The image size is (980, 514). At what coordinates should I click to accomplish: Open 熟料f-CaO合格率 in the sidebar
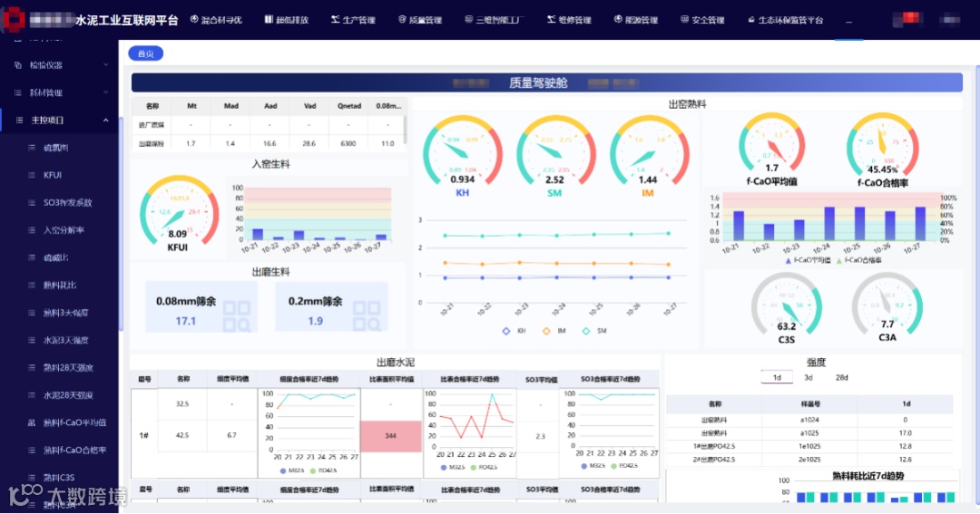coord(74,451)
